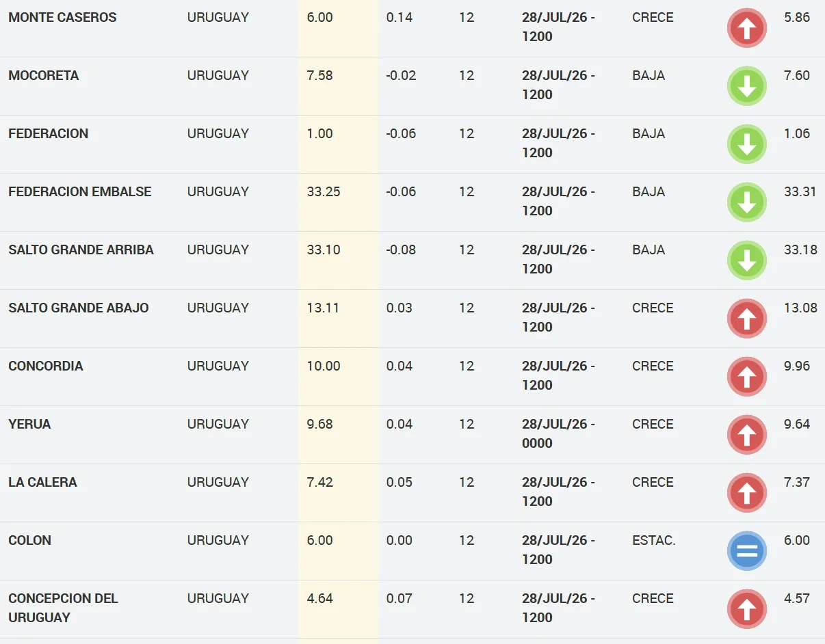825x644 pixels.
Task: Click the red up arrow for SALTO GRANDE ABAJO
Action: pos(746,319)
